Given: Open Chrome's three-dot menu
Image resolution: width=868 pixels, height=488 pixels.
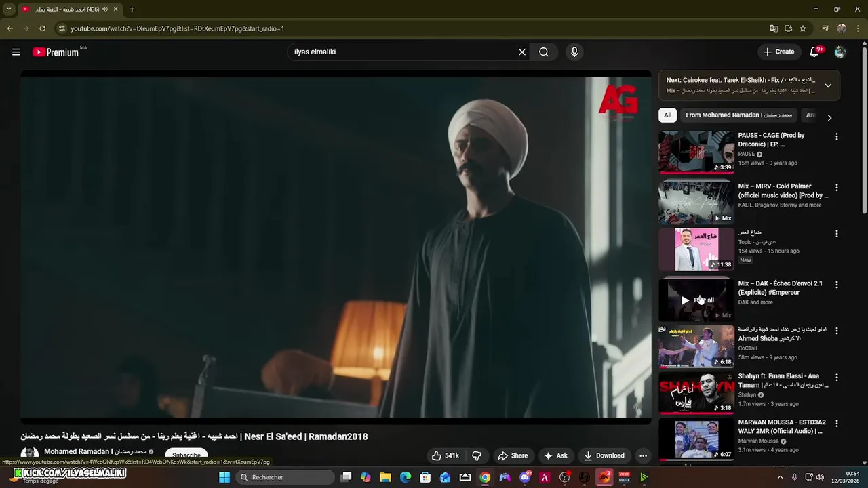Looking at the screenshot, I should click(x=857, y=28).
